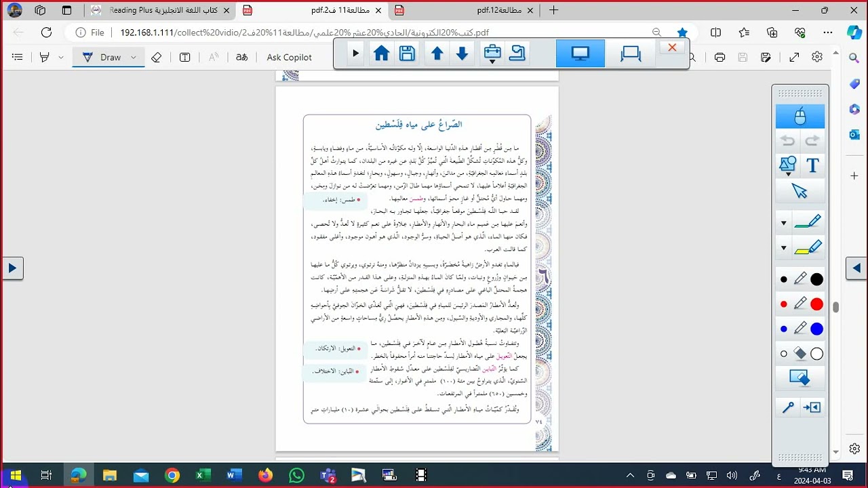Open WhatsApp from the taskbar
The image size is (868, 488).
pyautogui.click(x=296, y=475)
